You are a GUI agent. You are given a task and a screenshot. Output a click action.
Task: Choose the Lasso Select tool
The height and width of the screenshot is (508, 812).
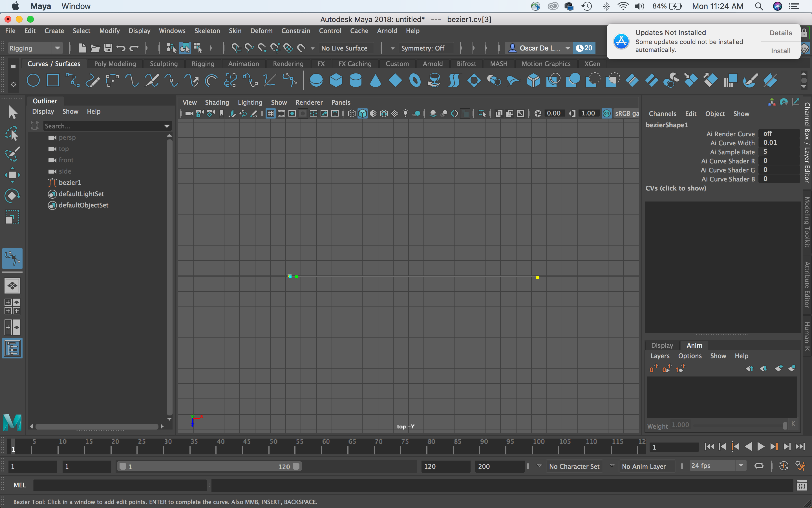tap(12, 133)
